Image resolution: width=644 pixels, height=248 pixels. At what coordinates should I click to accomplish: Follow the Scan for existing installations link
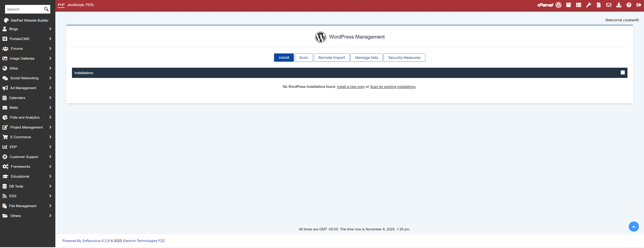pos(392,87)
